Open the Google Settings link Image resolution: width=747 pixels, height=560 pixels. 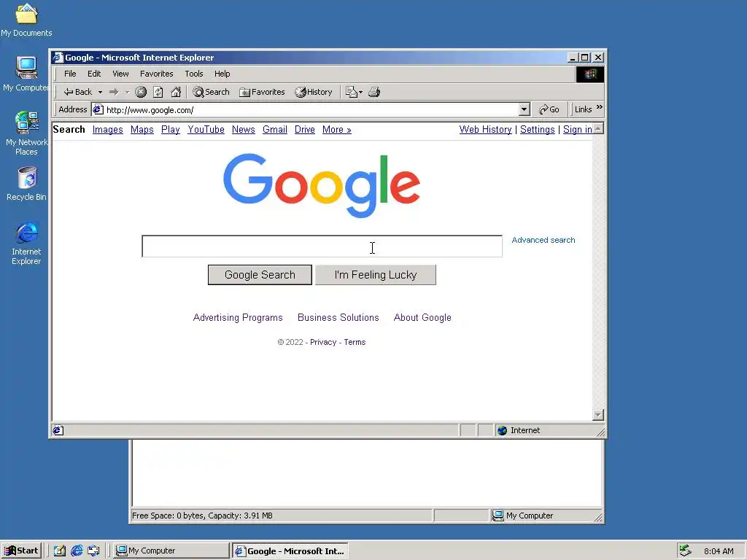click(538, 130)
